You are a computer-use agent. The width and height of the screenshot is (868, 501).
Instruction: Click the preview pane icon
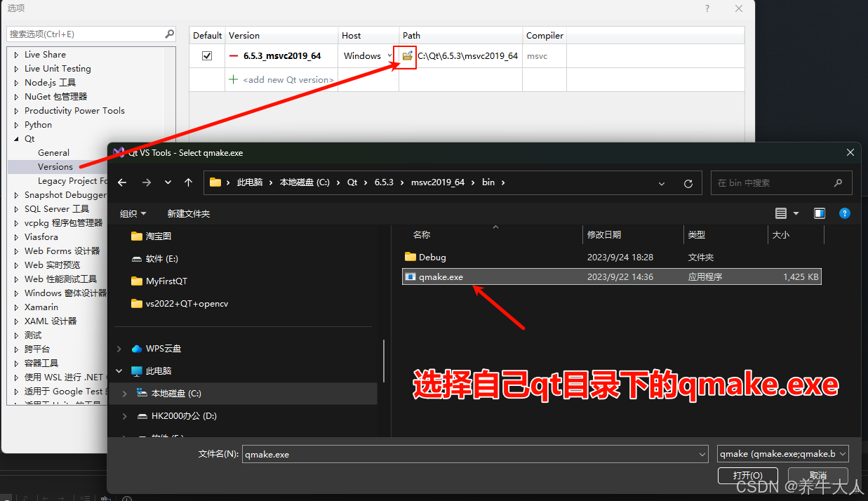(819, 213)
